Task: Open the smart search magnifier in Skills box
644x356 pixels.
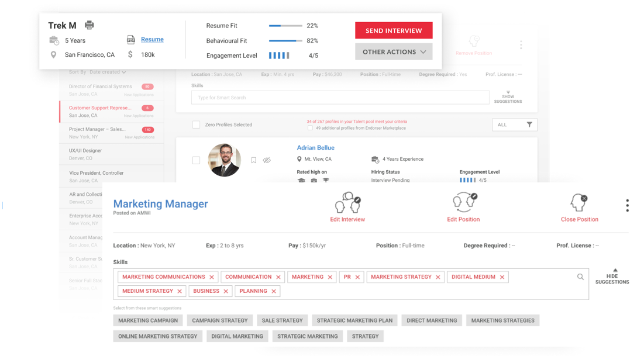Action: click(580, 276)
